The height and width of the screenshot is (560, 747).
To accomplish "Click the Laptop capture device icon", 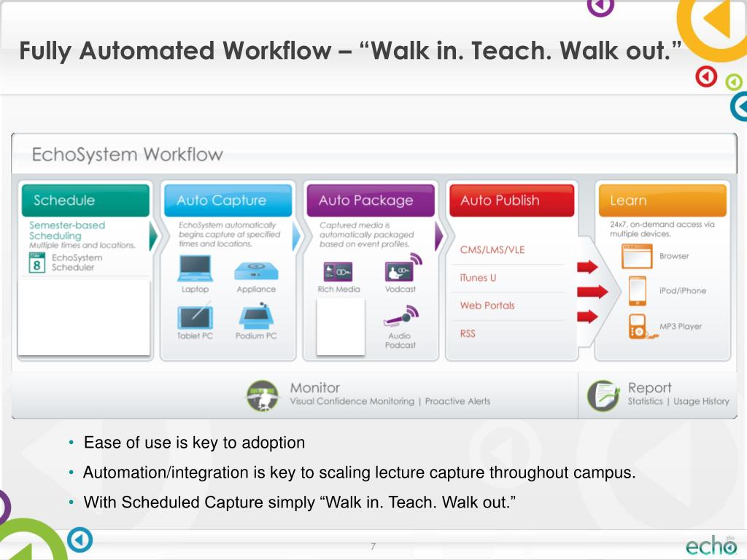I will pos(195,268).
